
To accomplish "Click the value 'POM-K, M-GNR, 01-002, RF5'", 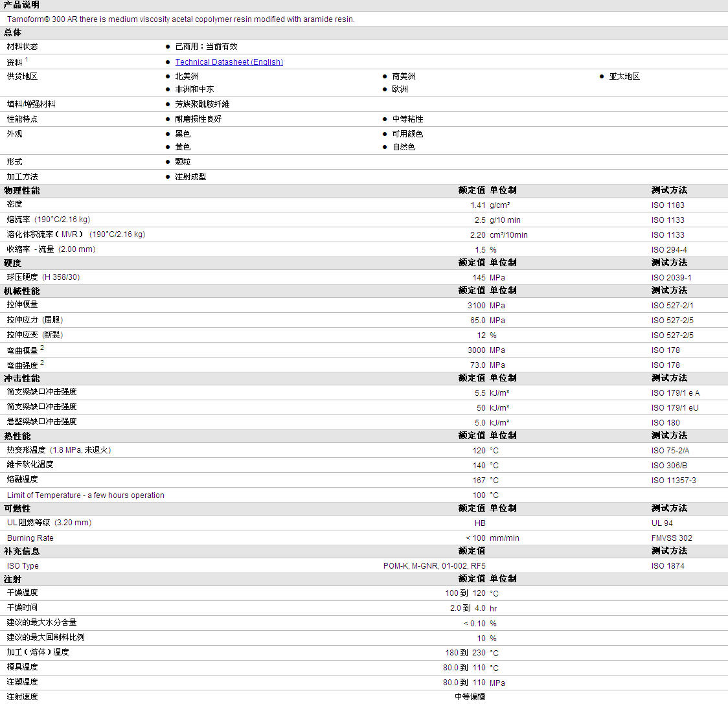I will pyautogui.click(x=435, y=565).
